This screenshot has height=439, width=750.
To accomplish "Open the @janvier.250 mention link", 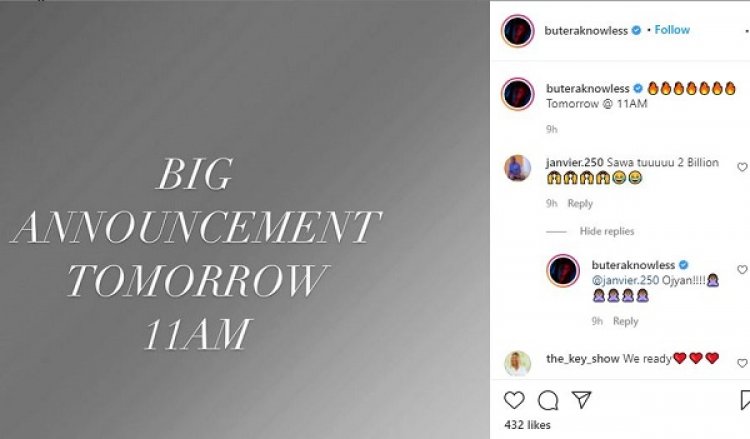I will pos(625,280).
